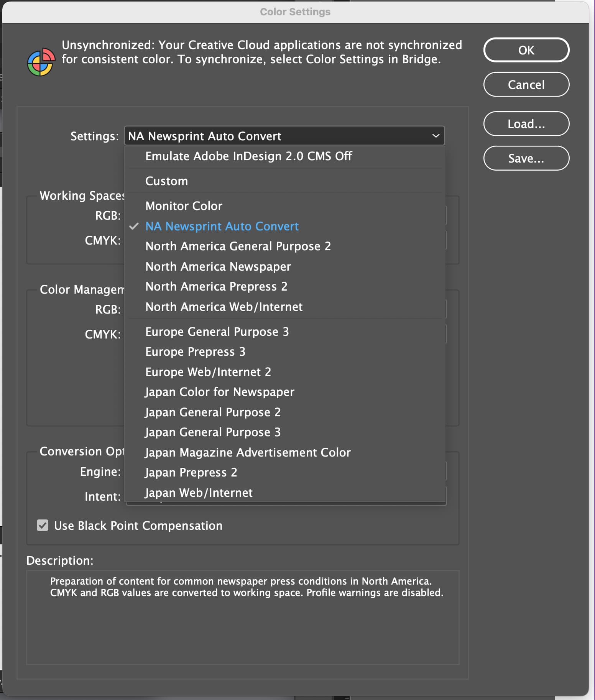Click Save... to store color settings
This screenshot has width=595, height=700.
pos(526,158)
